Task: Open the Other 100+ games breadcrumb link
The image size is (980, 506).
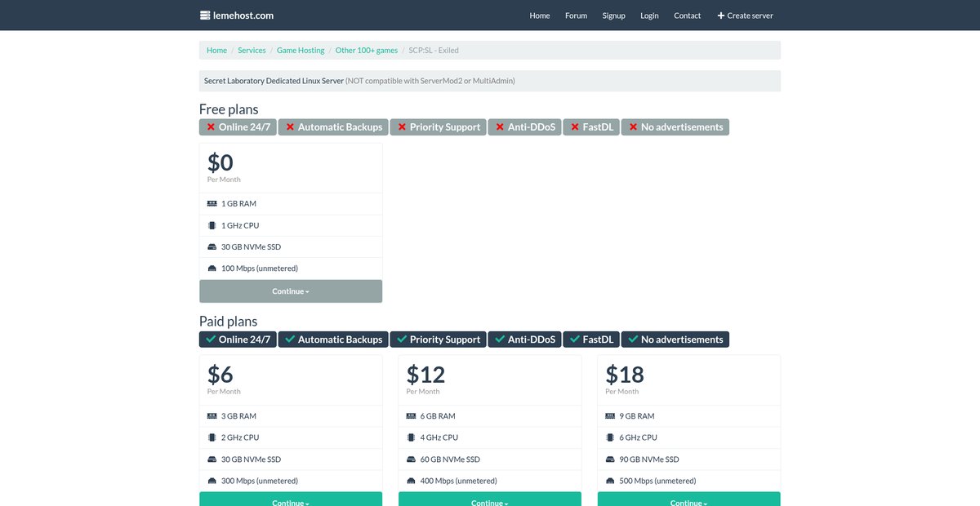Action: coord(367,51)
